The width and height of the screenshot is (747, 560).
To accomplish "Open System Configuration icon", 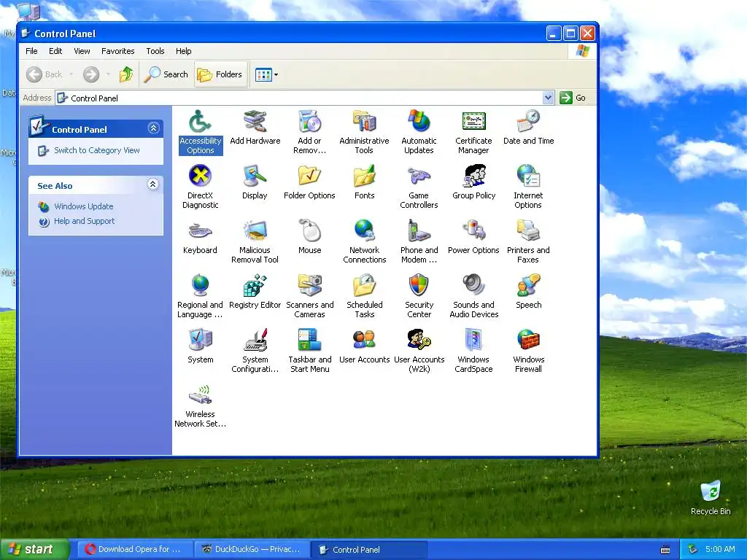I will (255, 351).
